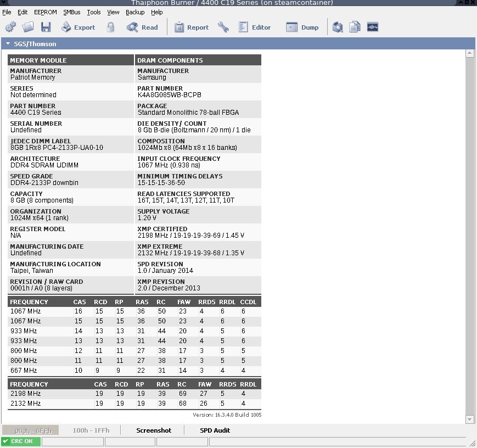477x448 pixels.
Task: Click the padlock write-protection icon
Action: click(x=111, y=27)
